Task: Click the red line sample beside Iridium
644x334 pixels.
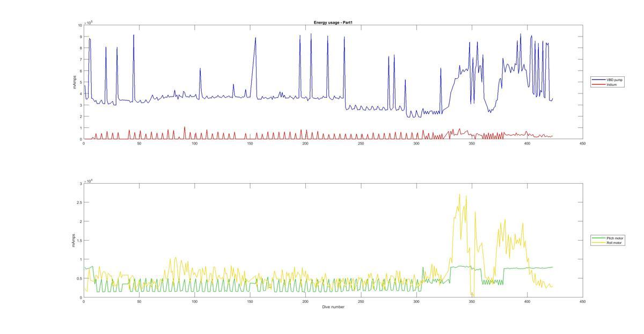Action: (599, 84)
